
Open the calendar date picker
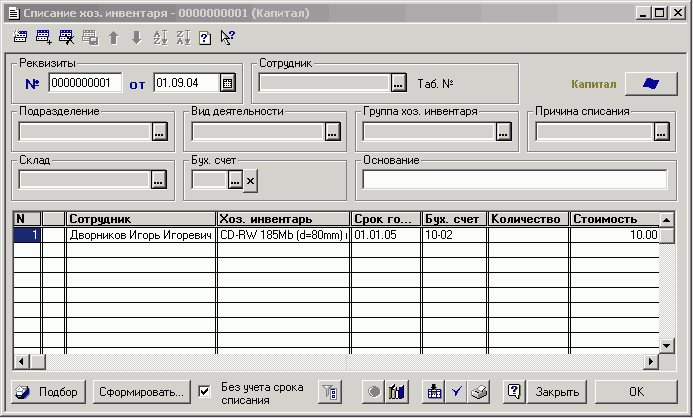tap(227, 83)
